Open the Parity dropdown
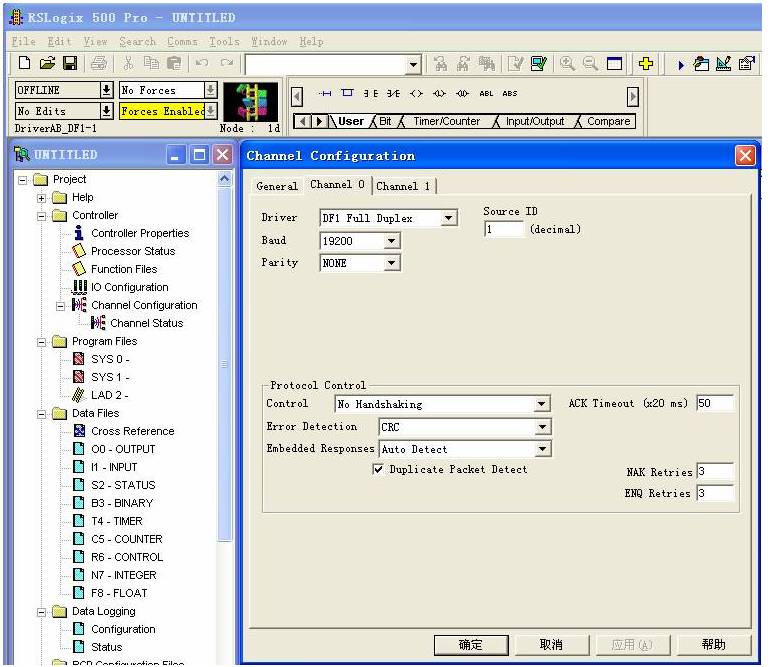Image resolution: width=771 pixels, height=667 pixels. pyautogui.click(x=391, y=263)
